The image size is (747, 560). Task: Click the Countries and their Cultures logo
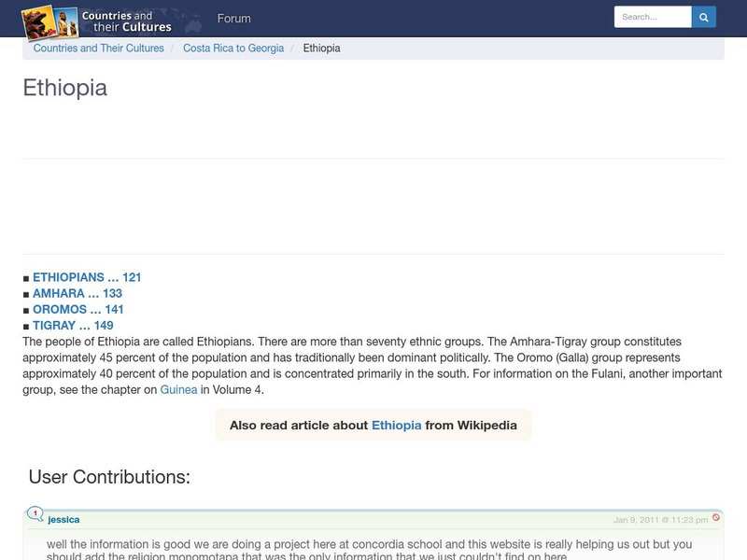click(97, 21)
